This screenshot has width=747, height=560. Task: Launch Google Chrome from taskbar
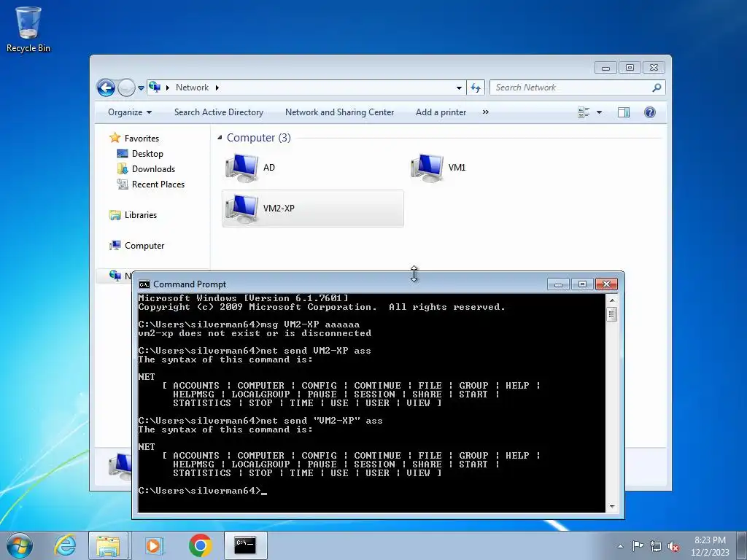point(200,545)
